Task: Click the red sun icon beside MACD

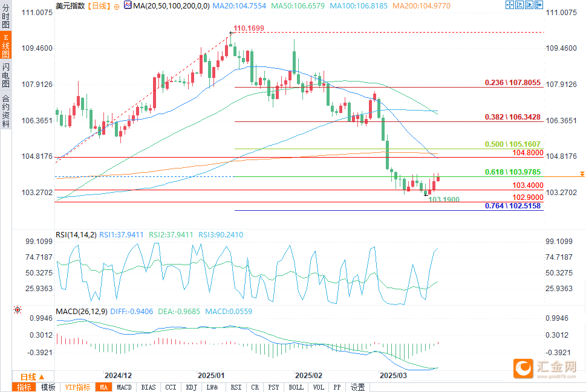Action: click(17, 310)
